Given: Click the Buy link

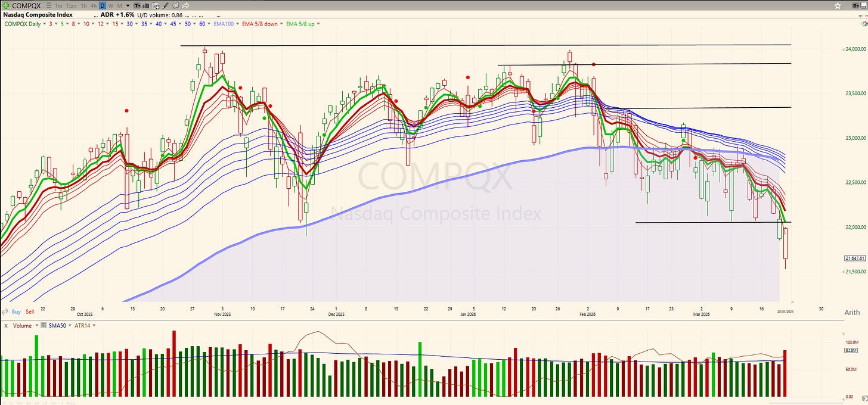Looking at the screenshot, I should tap(16, 311).
